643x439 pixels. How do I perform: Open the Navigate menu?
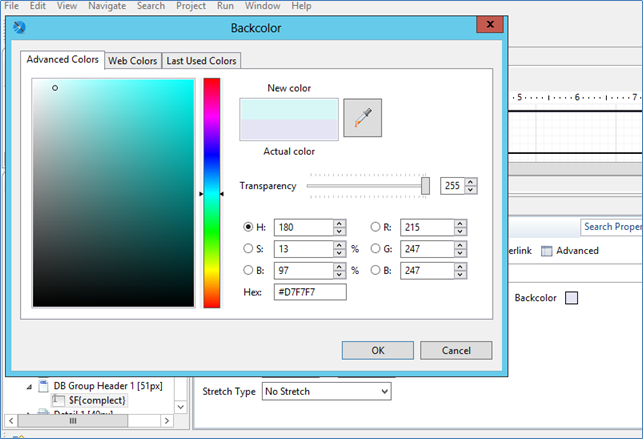[x=107, y=6]
